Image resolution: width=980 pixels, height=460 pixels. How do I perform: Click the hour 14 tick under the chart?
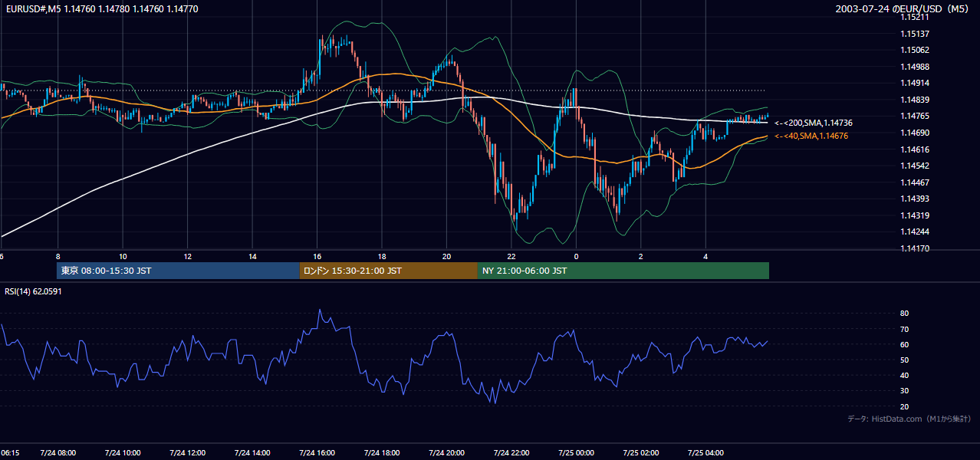tap(252, 256)
